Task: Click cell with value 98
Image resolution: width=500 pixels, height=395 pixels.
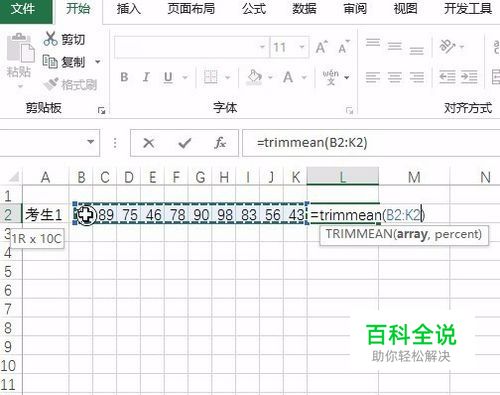Action: (x=224, y=215)
